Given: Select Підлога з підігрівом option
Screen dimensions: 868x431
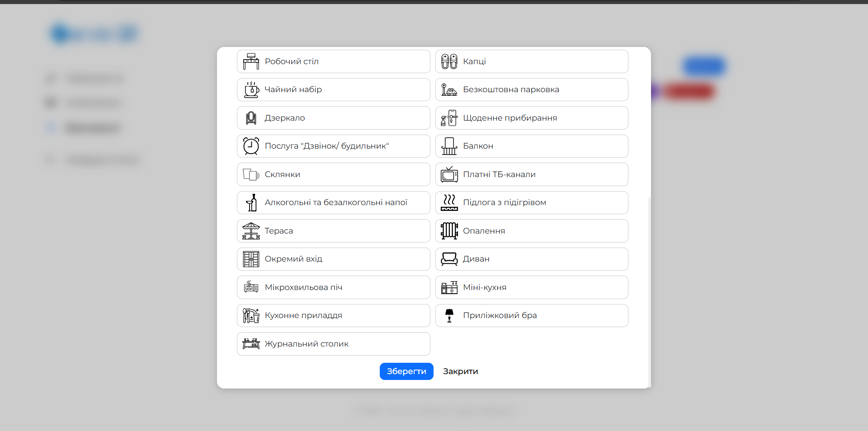Looking at the screenshot, I should 532,202.
